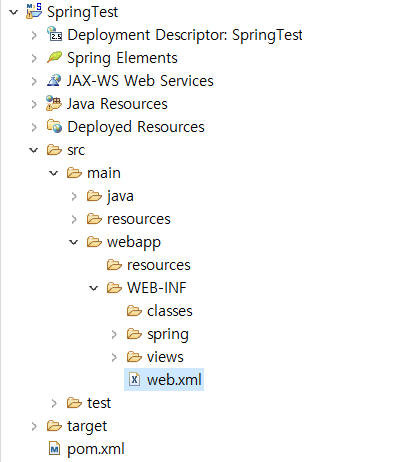Expand the spring folder

[114, 334]
